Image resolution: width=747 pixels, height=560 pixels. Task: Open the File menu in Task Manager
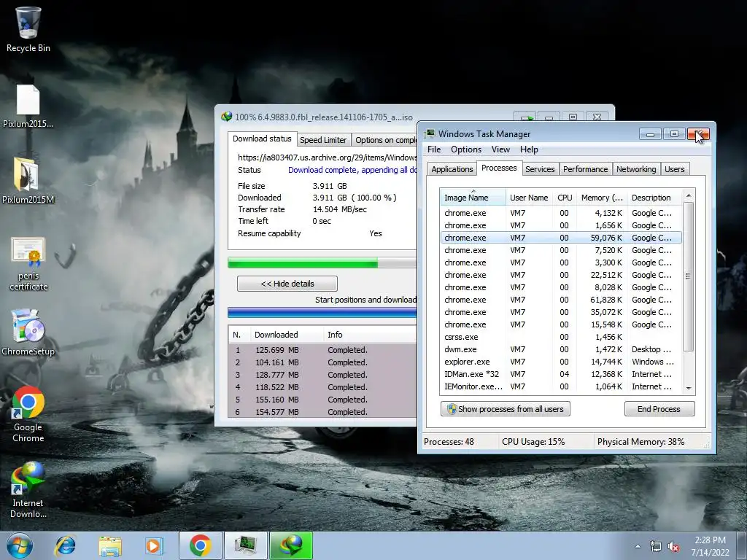(434, 149)
